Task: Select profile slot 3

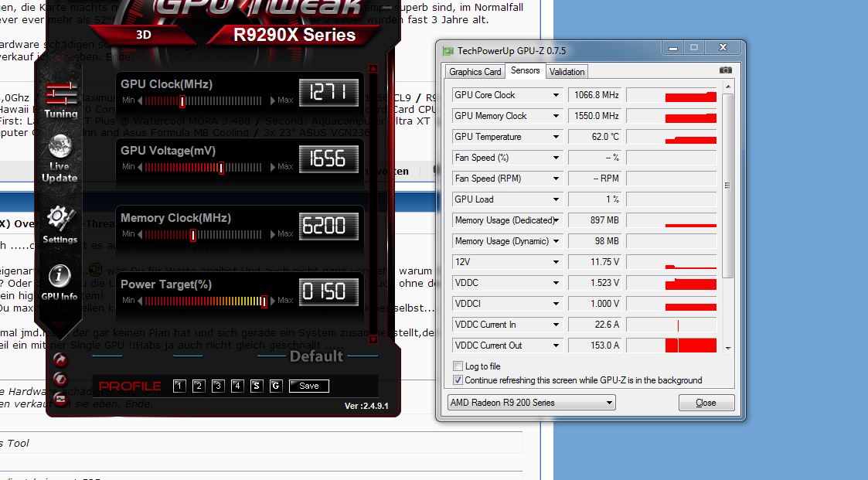Action: coord(218,386)
